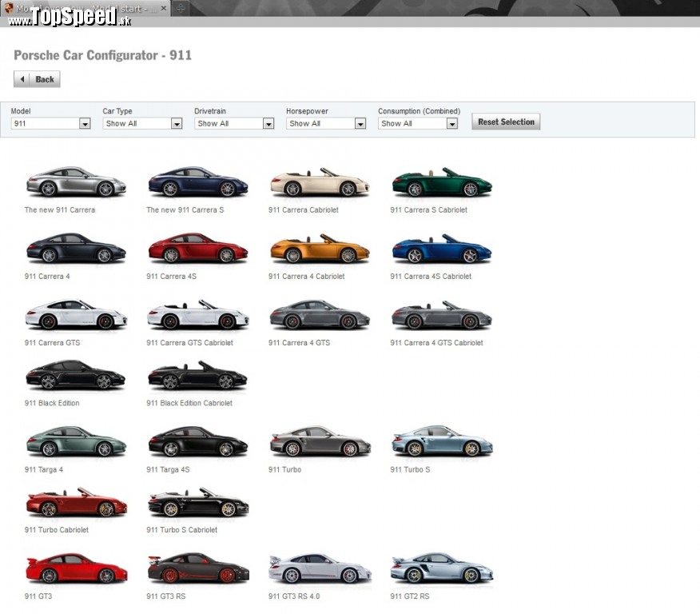Click '911 Carrera GTS Cabriolet' label

pyautogui.click(x=189, y=342)
